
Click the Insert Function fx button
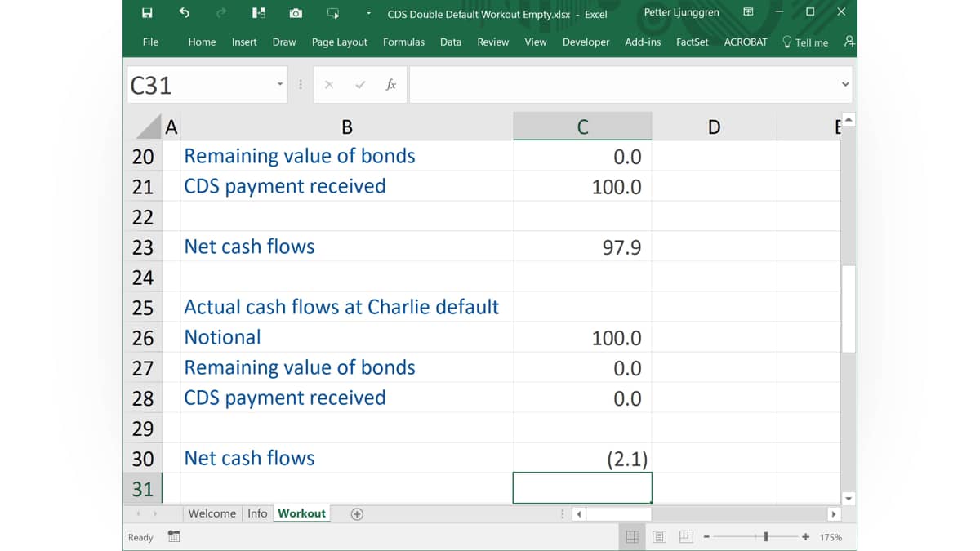point(391,85)
